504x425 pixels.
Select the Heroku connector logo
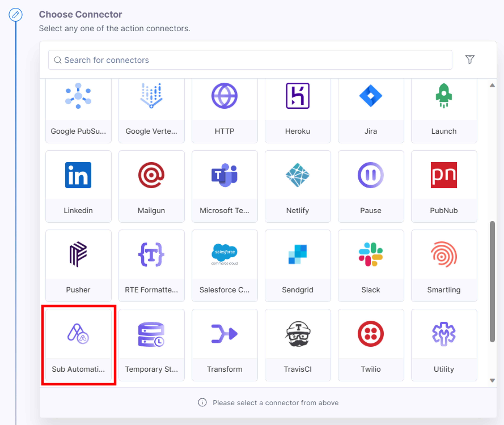298,96
